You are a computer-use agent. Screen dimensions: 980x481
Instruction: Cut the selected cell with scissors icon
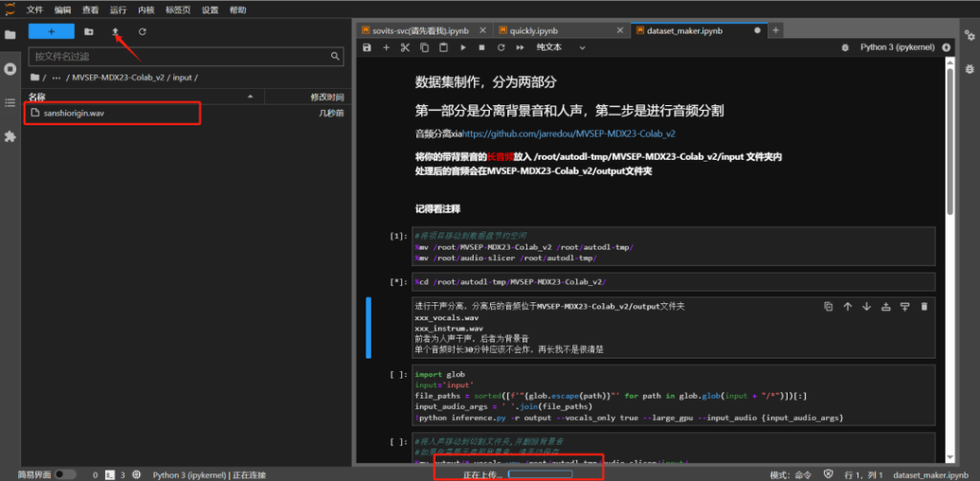click(405, 47)
